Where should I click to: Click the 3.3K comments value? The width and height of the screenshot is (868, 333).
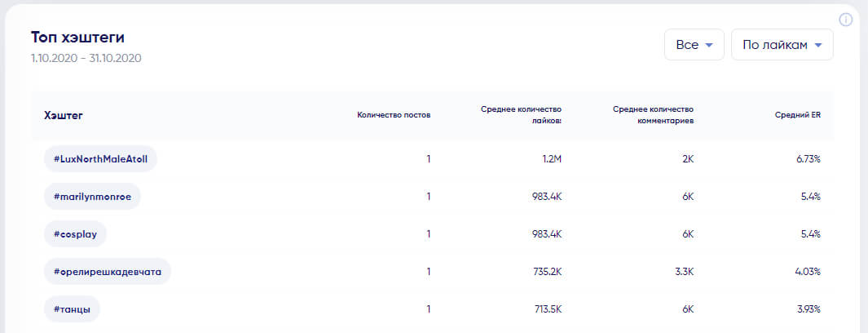click(x=684, y=272)
